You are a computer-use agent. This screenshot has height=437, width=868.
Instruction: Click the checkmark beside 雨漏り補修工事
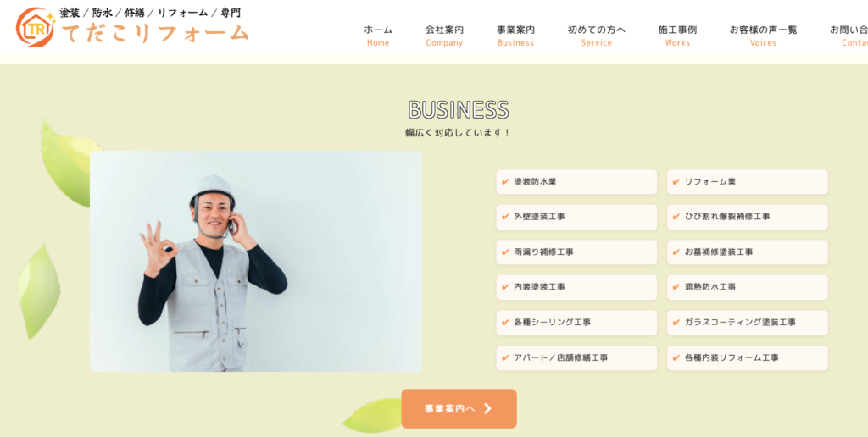tap(505, 252)
